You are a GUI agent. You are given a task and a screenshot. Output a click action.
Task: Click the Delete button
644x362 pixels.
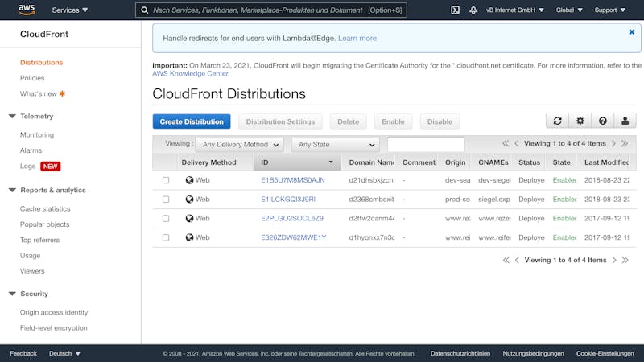click(x=349, y=121)
